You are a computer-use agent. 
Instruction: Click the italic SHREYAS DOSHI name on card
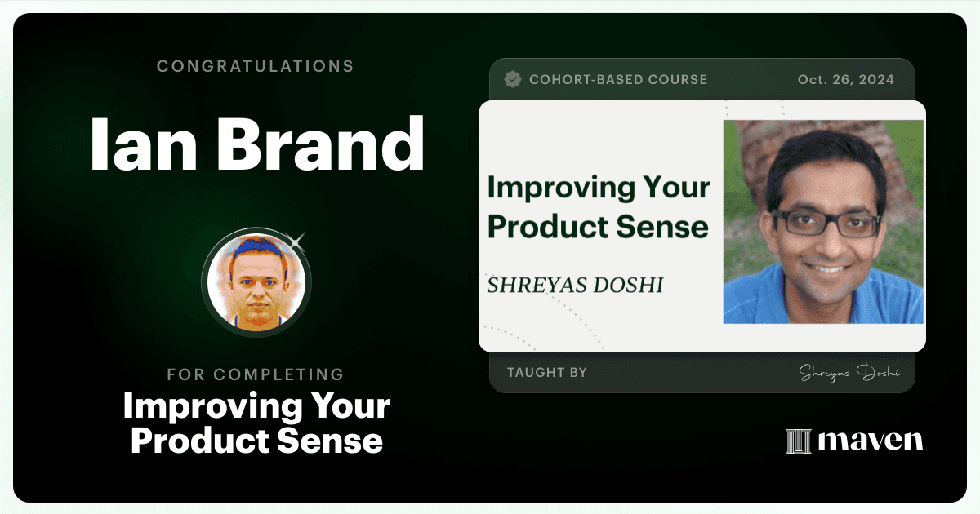click(575, 286)
